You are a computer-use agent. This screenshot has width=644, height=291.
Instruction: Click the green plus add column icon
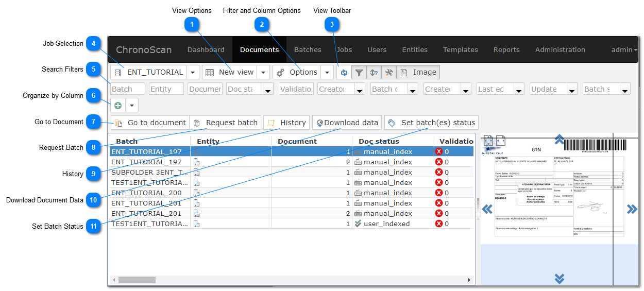point(118,105)
